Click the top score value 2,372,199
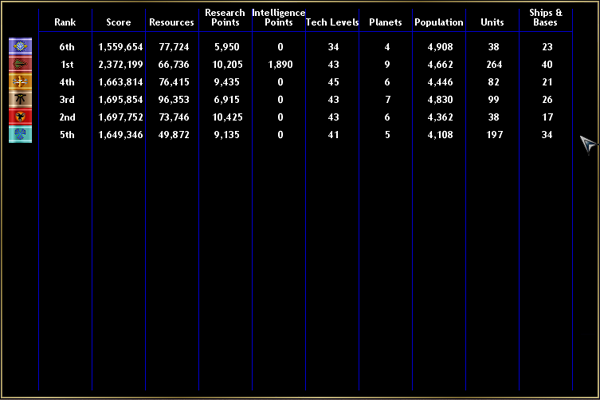Viewport: 600px width, 400px height. pos(121,65)
